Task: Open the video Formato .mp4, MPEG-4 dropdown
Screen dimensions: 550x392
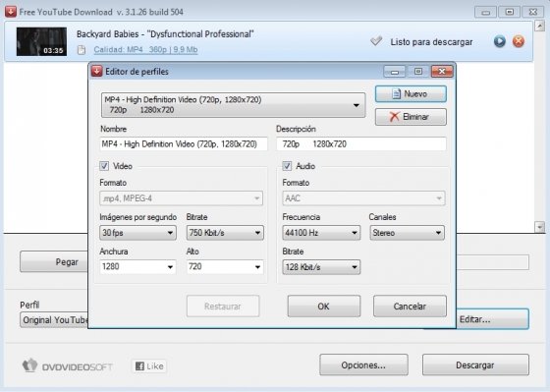Action: 181,198
